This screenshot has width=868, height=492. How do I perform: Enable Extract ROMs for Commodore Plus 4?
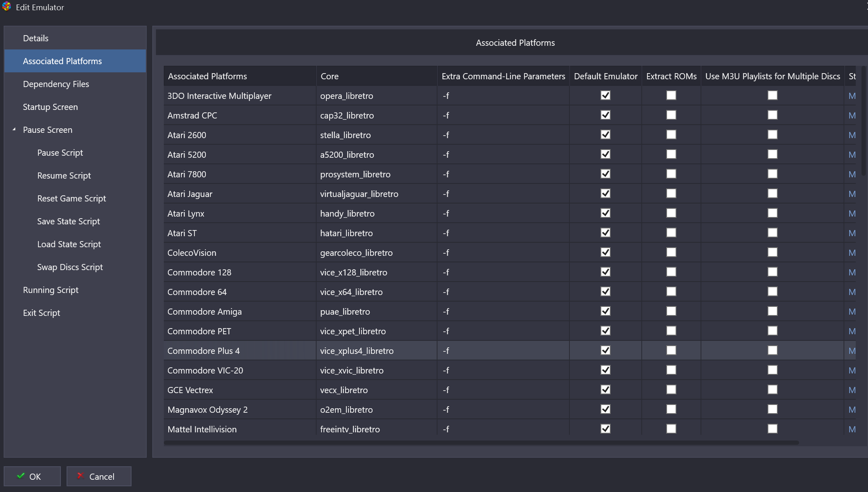click(x=671, y=350)
